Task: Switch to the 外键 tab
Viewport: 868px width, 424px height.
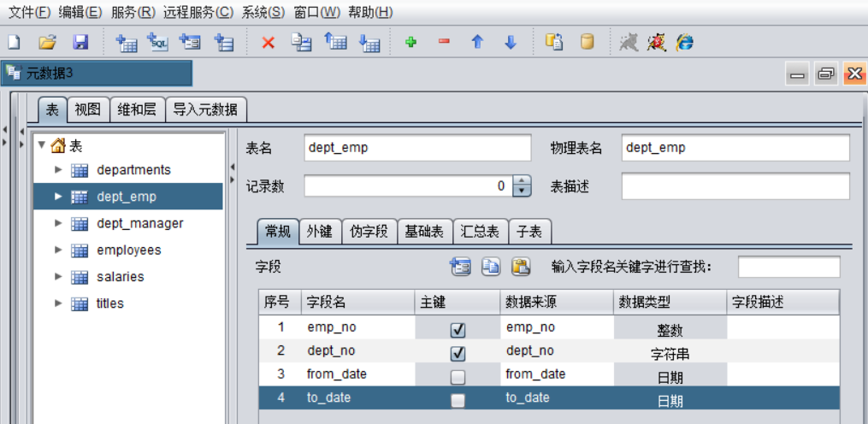Action: [x=320, y=232]
